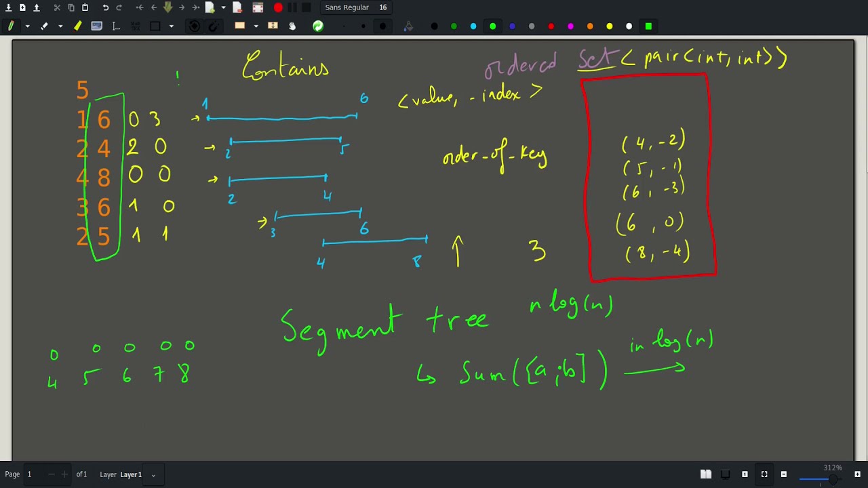Undo the last stroke

pos(105,7)
